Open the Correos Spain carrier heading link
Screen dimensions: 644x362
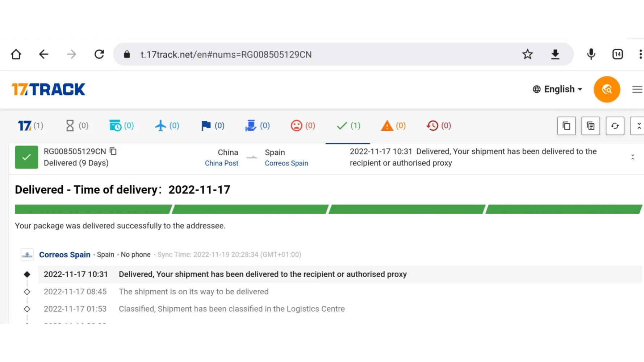65,255
